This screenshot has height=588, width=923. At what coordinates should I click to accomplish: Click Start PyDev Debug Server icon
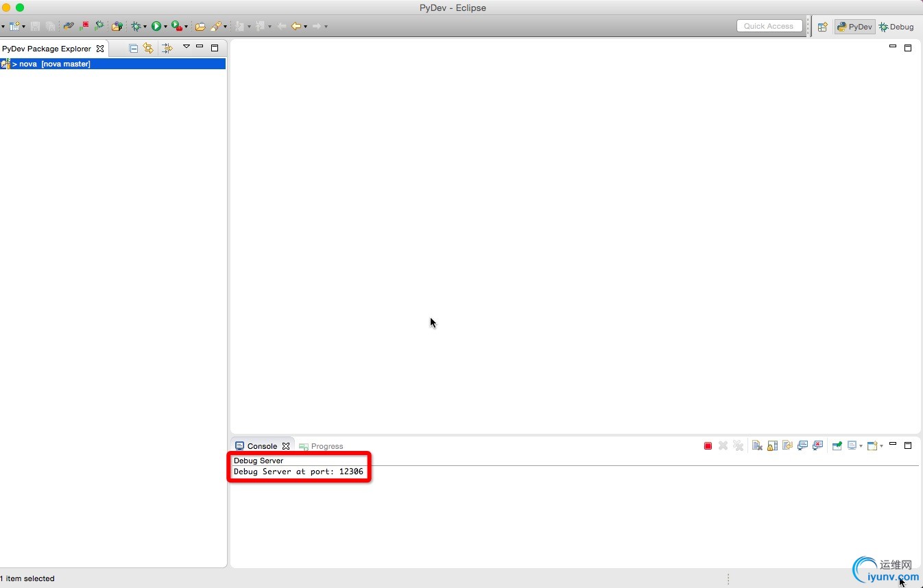[99, 26]
